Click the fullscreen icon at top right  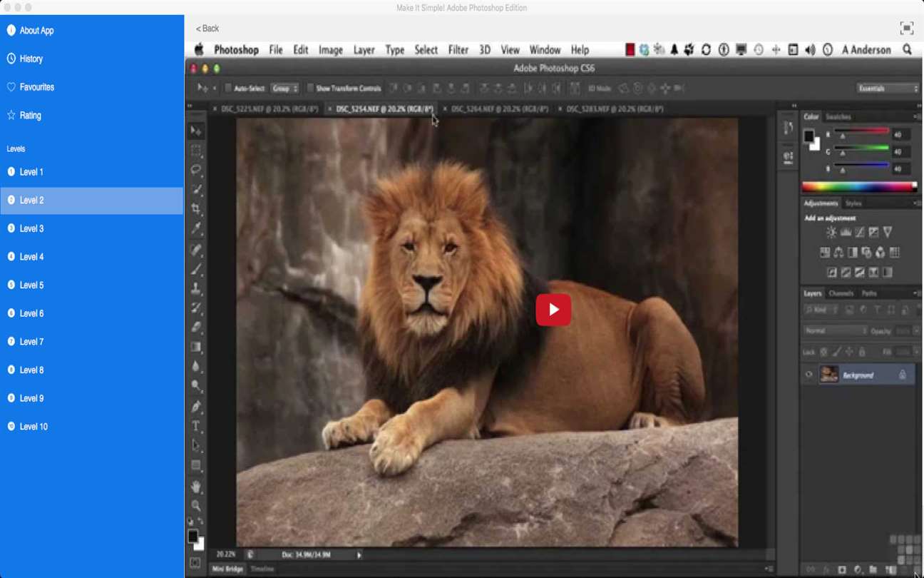[x=906, y=29]
